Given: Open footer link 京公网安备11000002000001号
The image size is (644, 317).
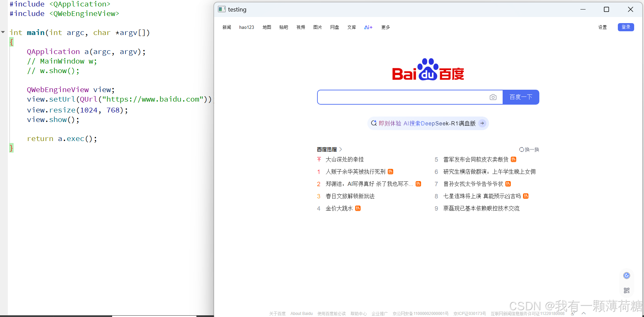Looking at the screenshot, I should pyautogui.click(x=420, y=314).
